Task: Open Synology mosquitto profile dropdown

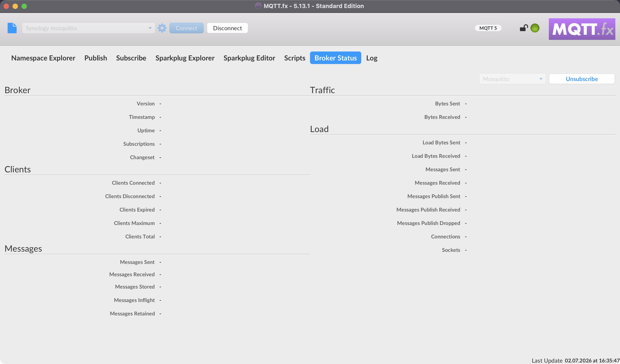Action: click(x=89, y=28)
